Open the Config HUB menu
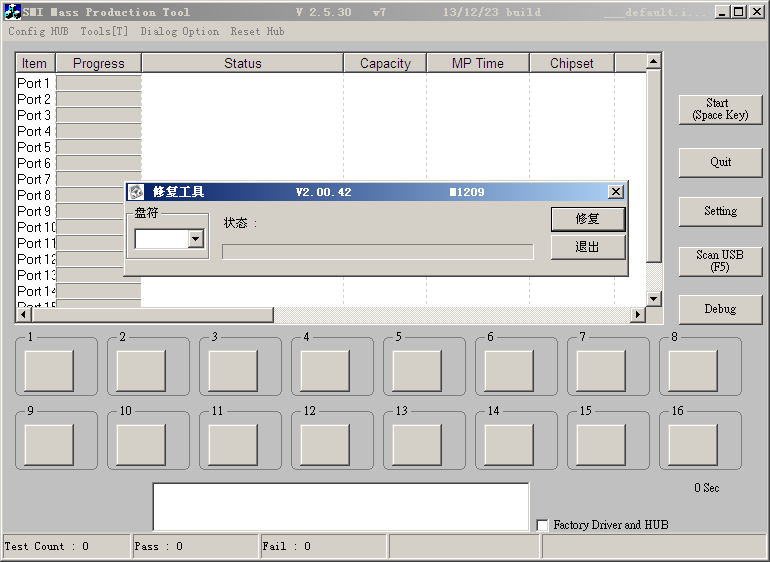The height and width of the screenshot is (562, 770). 38,31
